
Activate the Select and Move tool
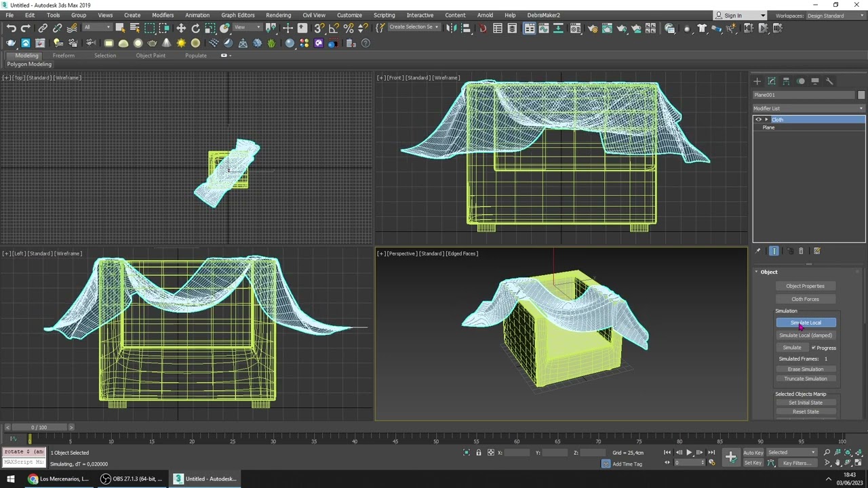(181, 28)
